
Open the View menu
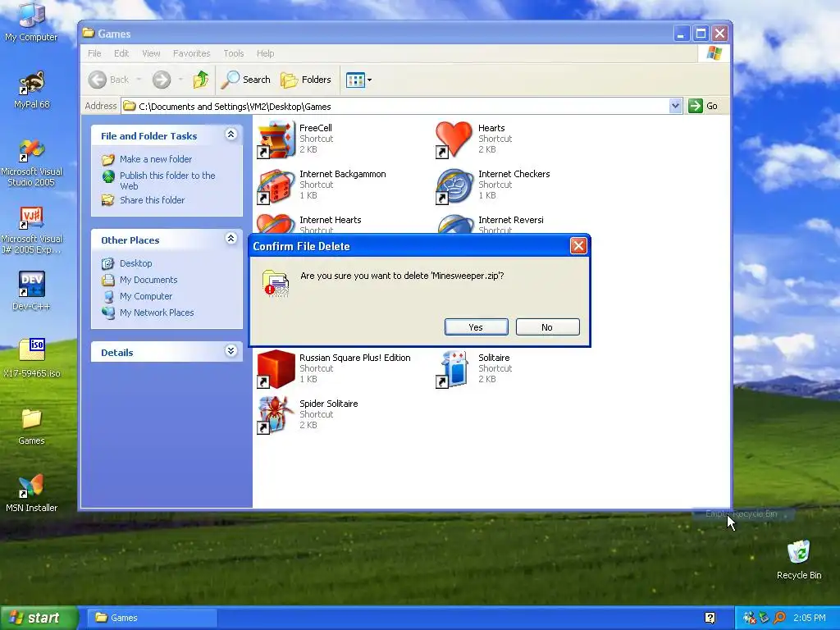point(151,53)
